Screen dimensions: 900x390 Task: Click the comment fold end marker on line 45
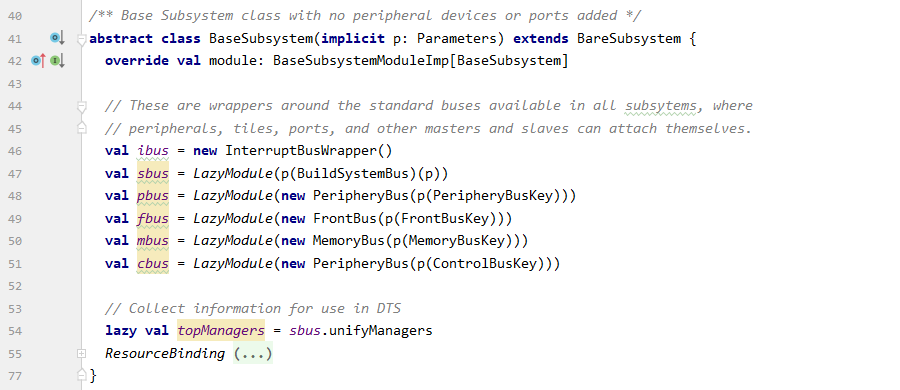point(82,128)
